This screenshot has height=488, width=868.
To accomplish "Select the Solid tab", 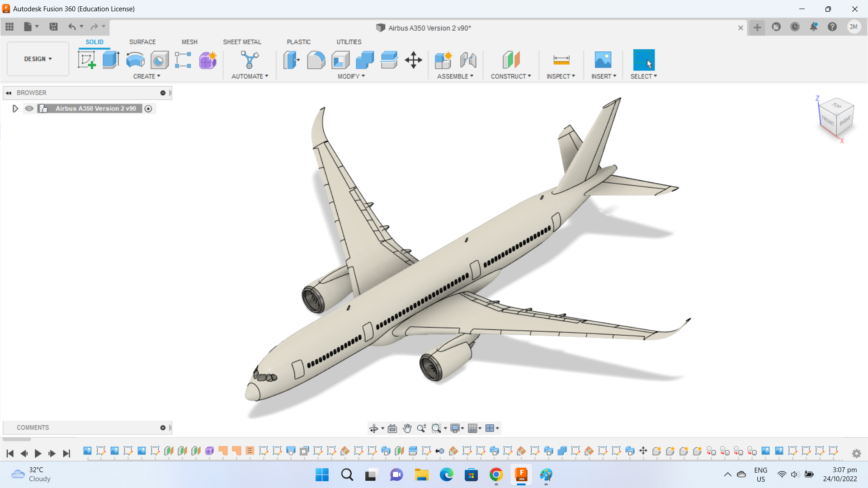I will coord(94,42).
